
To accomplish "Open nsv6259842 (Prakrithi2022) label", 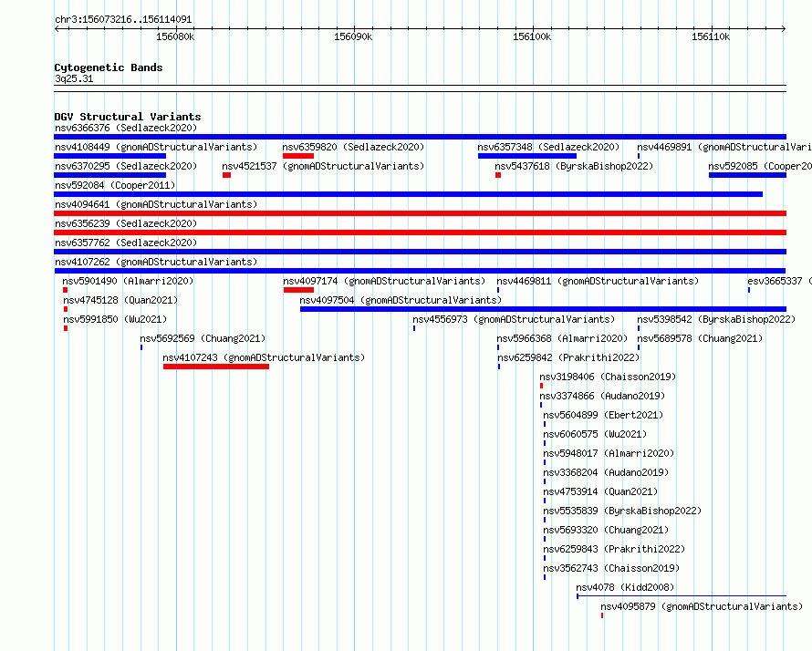I will click(x=568, y=357).
